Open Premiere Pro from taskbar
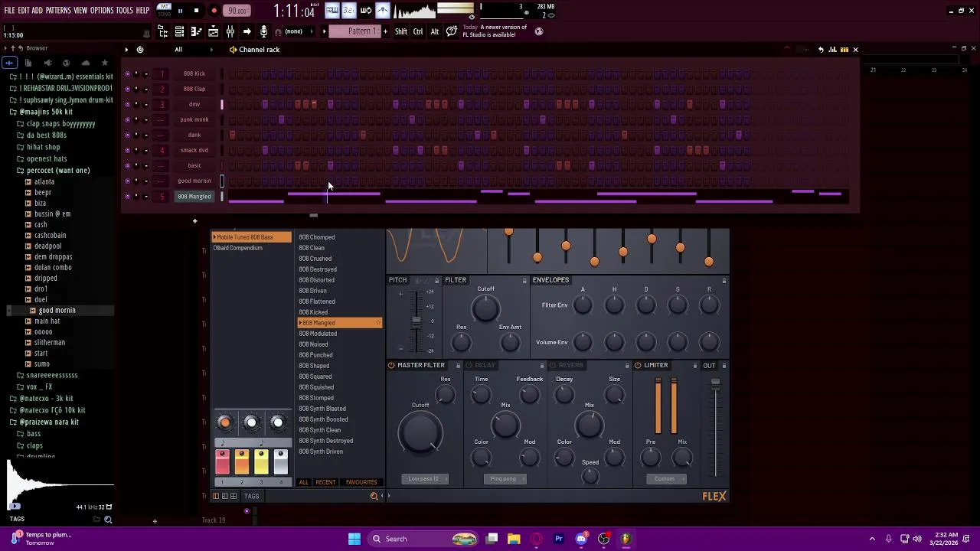 (x=559, y=539)
